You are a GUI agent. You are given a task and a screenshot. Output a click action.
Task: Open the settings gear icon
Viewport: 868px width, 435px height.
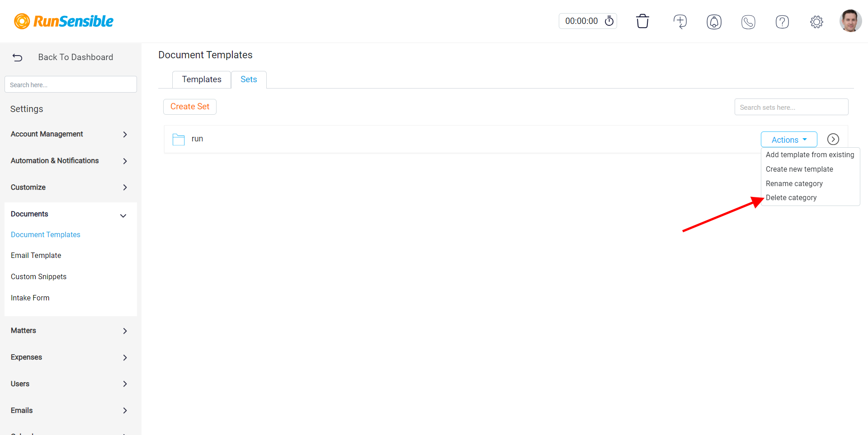[x=816, y=22]
